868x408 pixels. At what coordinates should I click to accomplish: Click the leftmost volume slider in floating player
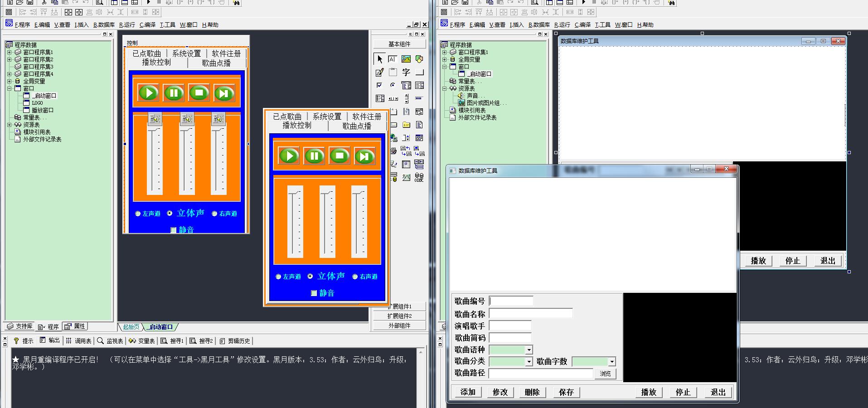pos(295,222)
